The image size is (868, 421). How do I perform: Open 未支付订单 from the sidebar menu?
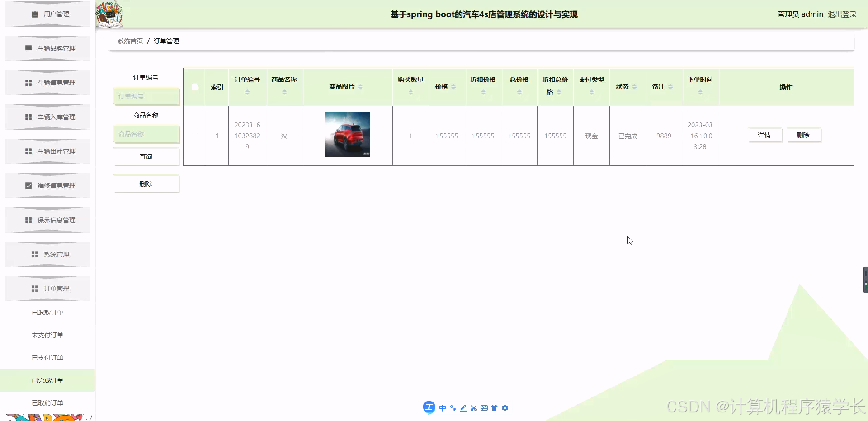click(47, 335)
